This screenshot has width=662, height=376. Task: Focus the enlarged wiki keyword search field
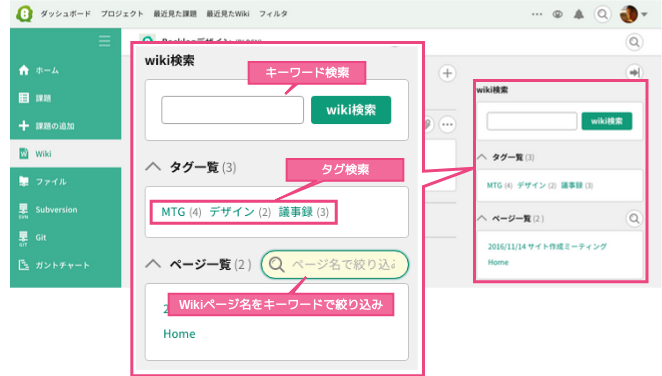coord(232,110)
